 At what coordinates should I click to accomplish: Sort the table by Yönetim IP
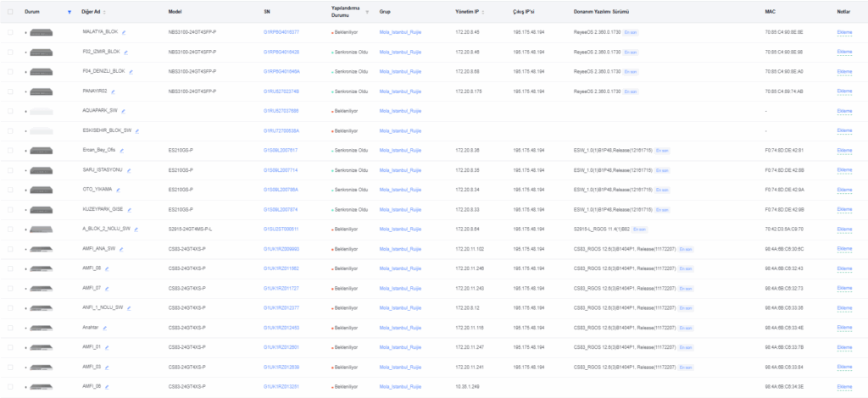[x=484, y=13]
